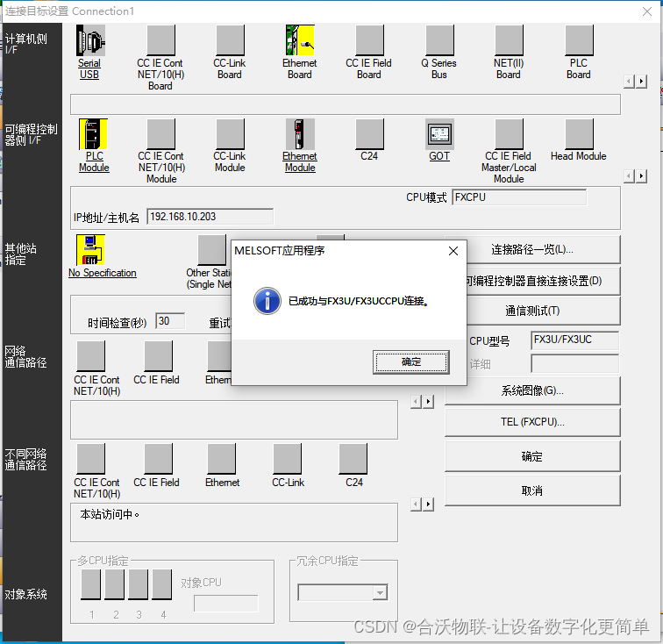Click the 详细 field
Image resolution: width=663 pixels, height=644 pixels.
tap(575, 363)
